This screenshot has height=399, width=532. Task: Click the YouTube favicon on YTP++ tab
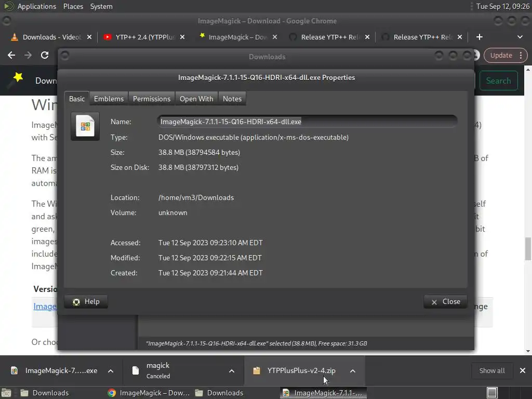click(108, 37)
